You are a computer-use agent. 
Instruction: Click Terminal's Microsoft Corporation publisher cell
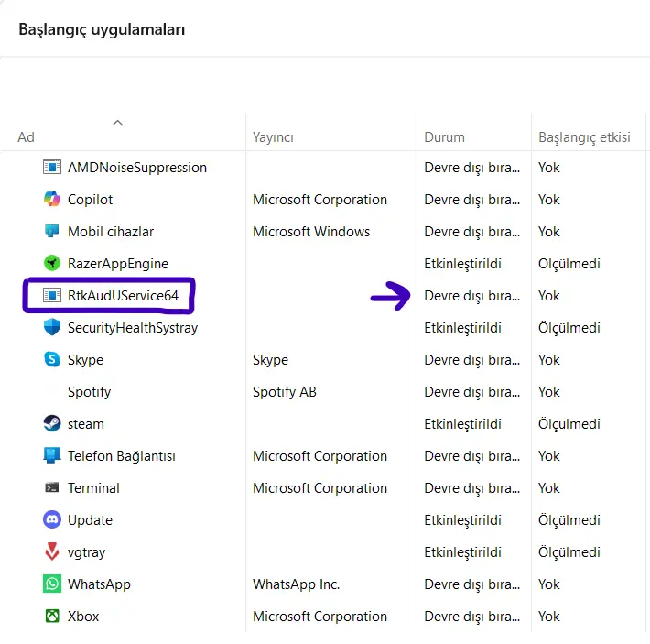coord(320,488)
